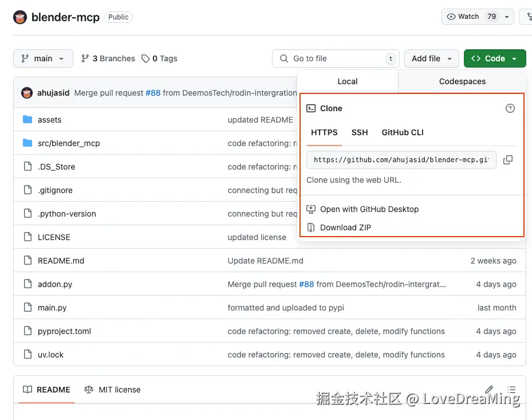This screenshot has height=420, width=532.
Task: Open the src/blender_mcp folder name
Action: pos(69,143)
